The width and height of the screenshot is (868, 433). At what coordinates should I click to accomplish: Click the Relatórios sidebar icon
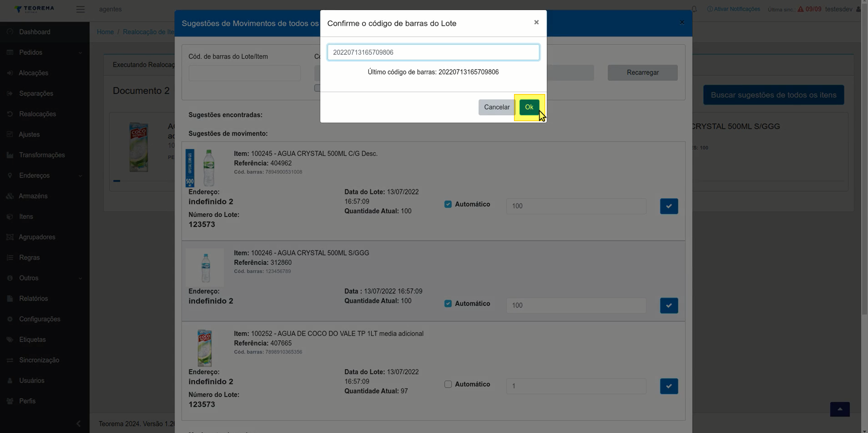[10, 299]
